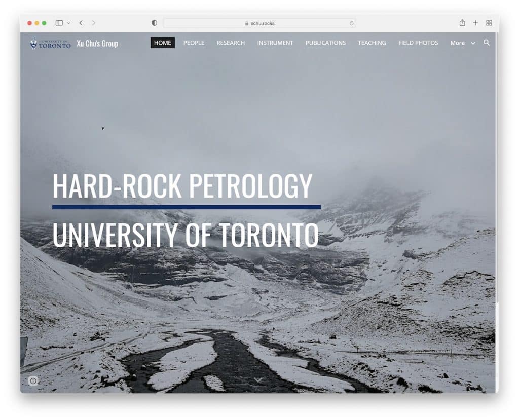The height and width of the screenshot is (420, 519).
Task: Click the HARD-ROCK PETROLOGY heading
Action: click(x=182, y=185)
